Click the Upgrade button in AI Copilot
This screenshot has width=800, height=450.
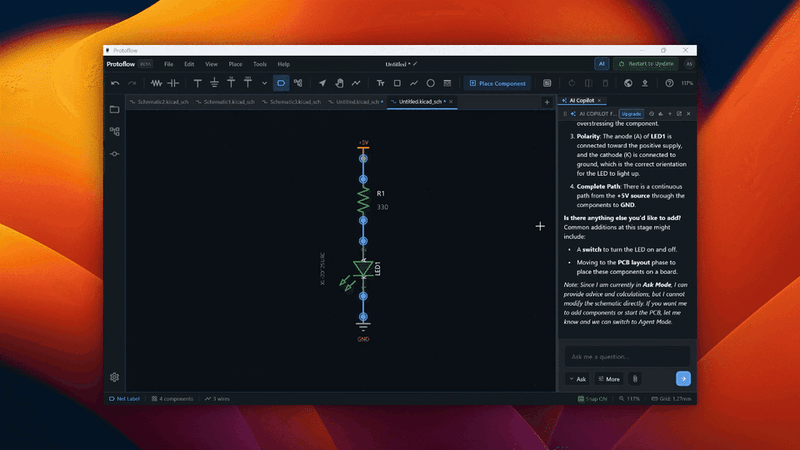631,114
